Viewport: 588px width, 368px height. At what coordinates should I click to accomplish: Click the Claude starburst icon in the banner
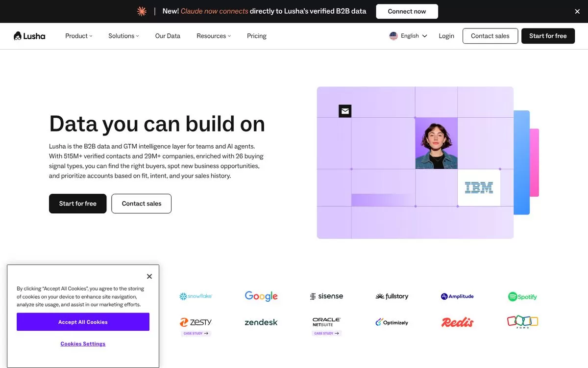[x=142, y=11]
